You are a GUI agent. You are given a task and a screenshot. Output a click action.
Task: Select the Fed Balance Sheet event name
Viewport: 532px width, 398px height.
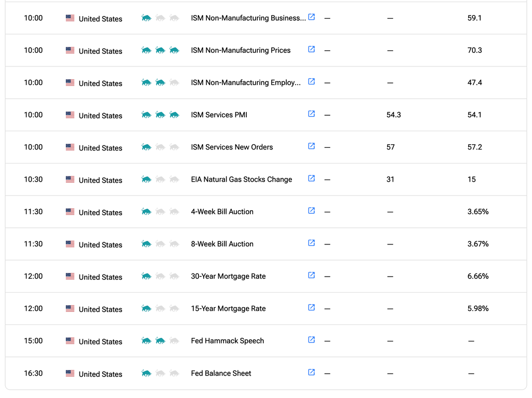pos(221,373)
